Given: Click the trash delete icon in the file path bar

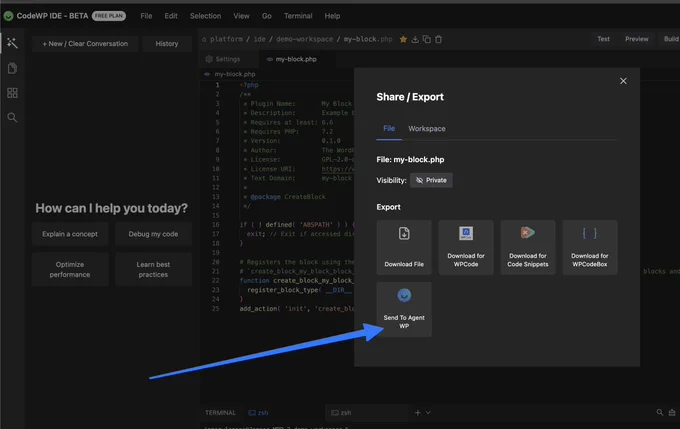Looking at the screenshot, I should tap(438, 39).
